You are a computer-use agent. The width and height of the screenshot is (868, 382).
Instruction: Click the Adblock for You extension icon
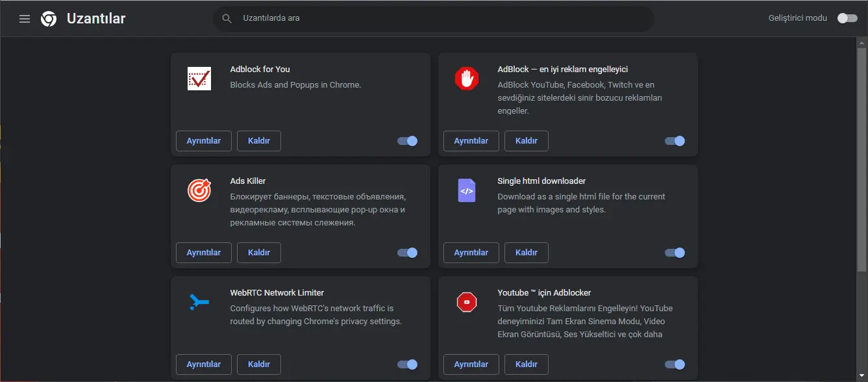[199, 78]
